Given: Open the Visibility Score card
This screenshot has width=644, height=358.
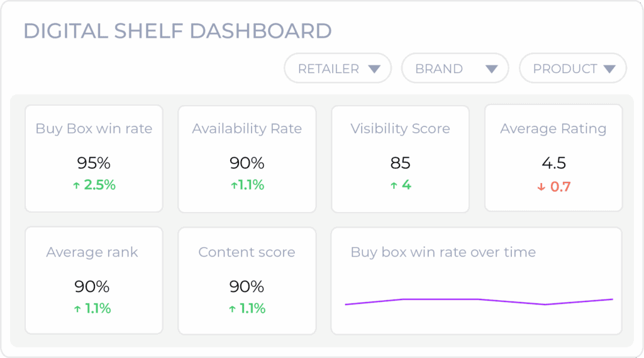Looking at the screenshot, I should click(401, 159).
